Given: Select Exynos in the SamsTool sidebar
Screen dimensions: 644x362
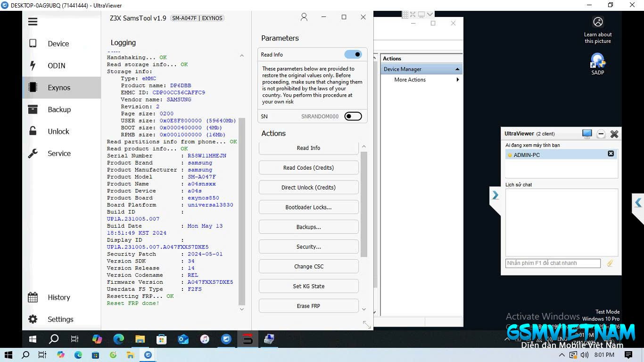Looking at the screenshot, I should [x=61, y=88].
